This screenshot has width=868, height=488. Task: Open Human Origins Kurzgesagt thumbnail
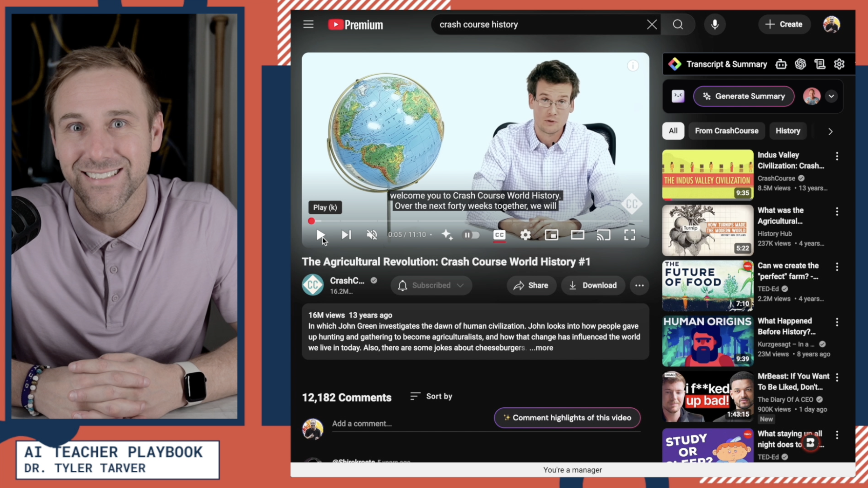coord(708,341)
